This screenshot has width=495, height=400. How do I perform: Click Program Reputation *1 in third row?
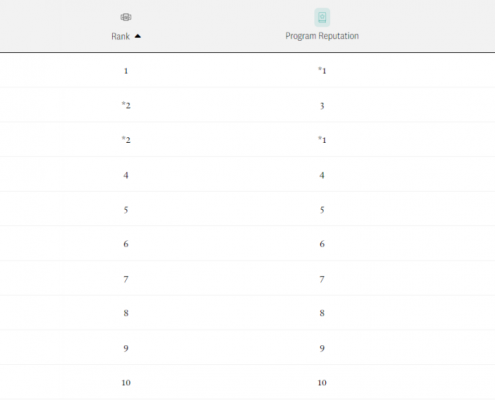tap(322, 140)
